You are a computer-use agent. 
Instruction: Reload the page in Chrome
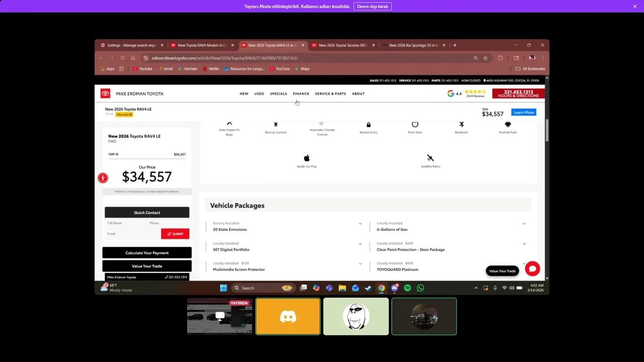(122, 58)
